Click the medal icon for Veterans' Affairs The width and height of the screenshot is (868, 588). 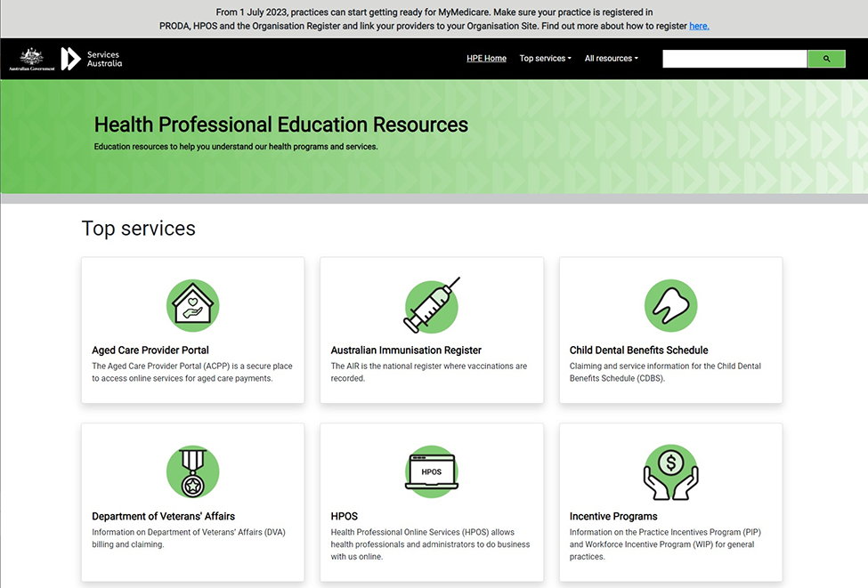click(x=192, y=471)
